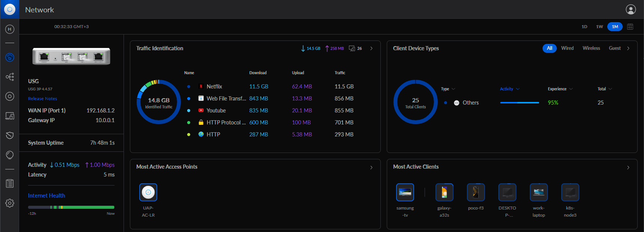Switch time range to 1W
The height and width of the screenshot is (232, 644).
pyautogui.click(x=599, y=27)
